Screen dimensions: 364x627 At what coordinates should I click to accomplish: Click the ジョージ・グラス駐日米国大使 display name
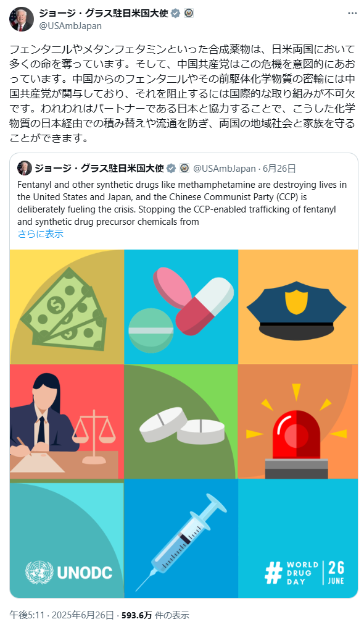point(104,13)
